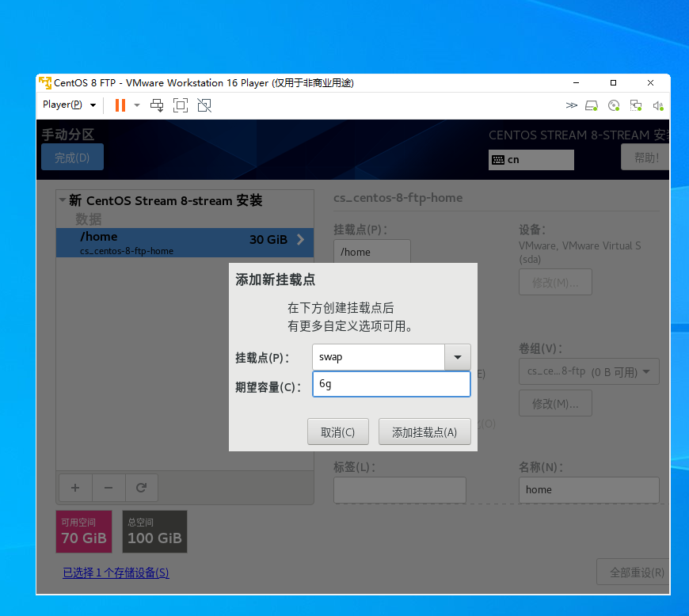Click the sound card device icon
Viewport: 689px width, 616px height.
(x=658, y=106)
